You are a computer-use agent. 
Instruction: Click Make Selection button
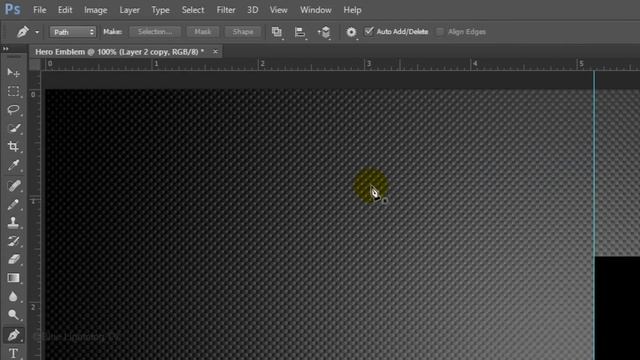pyautogui.click(x=155, y=32)
